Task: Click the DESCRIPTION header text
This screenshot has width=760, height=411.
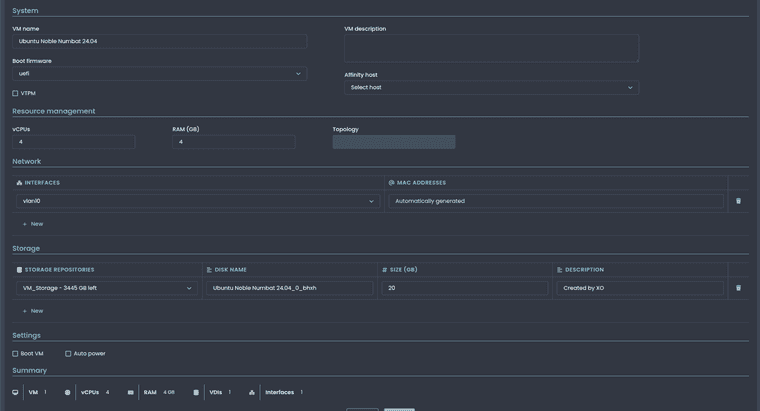Action: click(x=585, y=269)
